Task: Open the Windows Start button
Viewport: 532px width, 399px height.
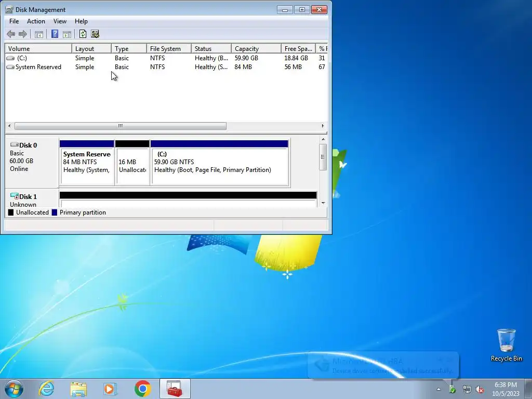Action: coord(14,389)
